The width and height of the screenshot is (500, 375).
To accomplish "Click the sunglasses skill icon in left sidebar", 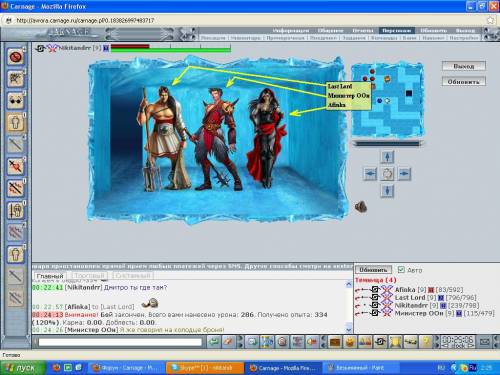I will coord(15,101).
